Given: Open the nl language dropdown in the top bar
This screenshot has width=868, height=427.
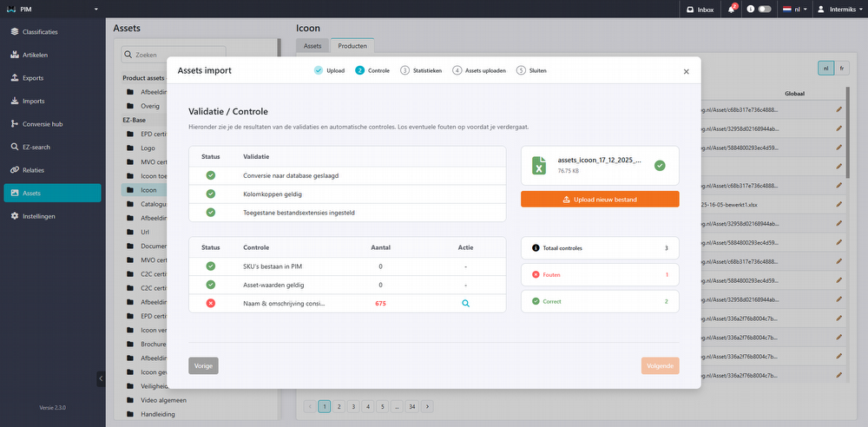Looking at the screenshot, I should [x=795, y=10].
